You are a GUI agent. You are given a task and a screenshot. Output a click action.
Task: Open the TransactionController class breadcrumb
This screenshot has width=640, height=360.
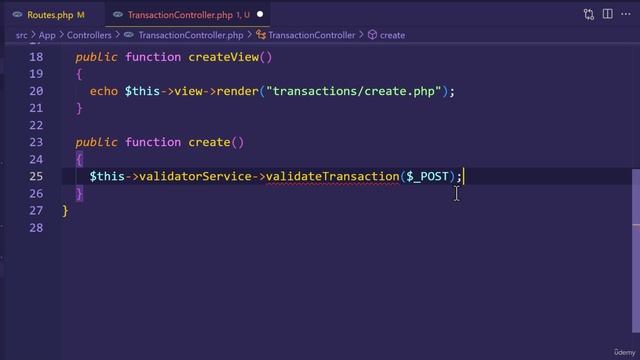pos(311,36)
